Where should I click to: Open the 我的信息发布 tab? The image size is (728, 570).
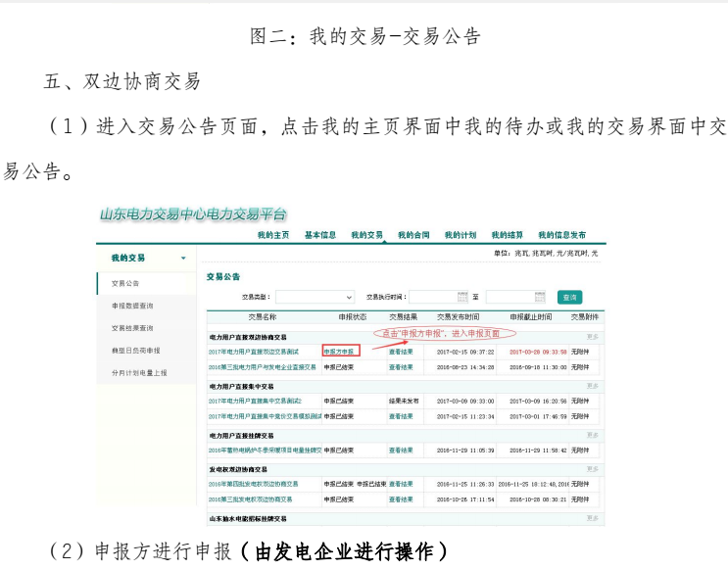click(563, 236)
